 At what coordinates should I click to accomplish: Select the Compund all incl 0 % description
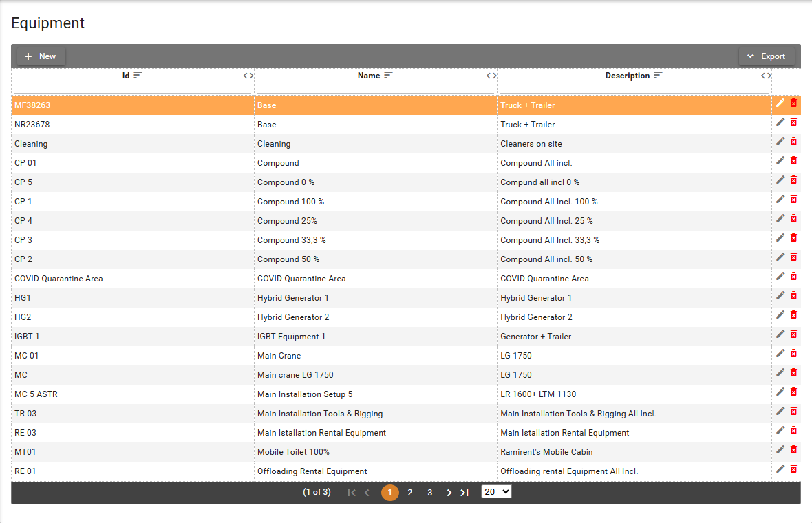coord(634,182)
